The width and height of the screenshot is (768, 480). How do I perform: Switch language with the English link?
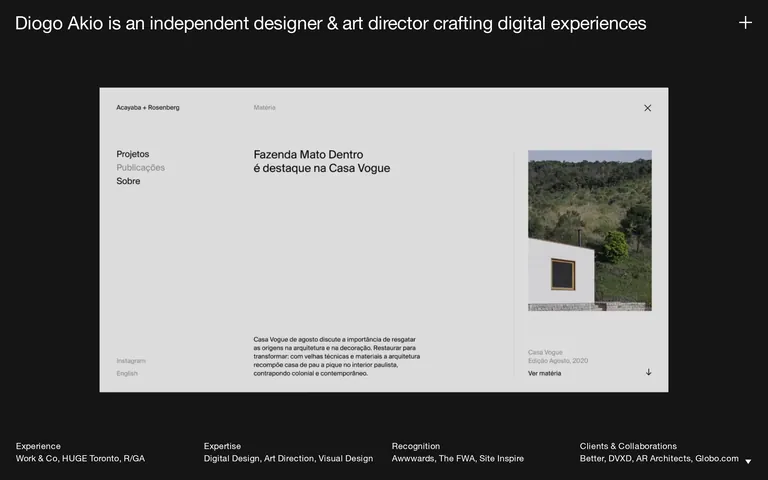pyautogui.click(x=127, y=373)
